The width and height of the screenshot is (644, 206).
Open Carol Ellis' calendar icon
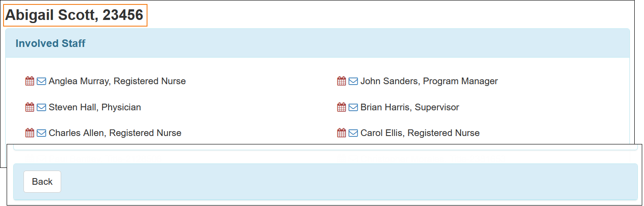click(341, 132)
